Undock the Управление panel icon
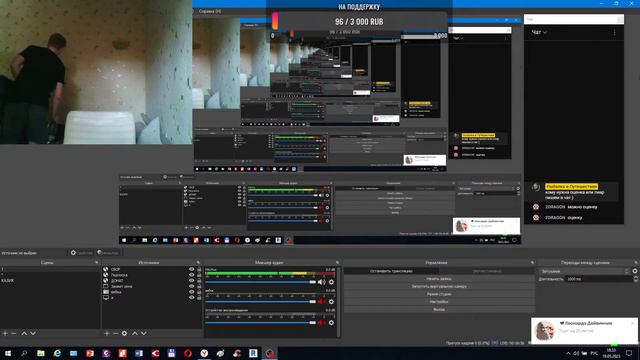Viewport: 640px width, 360px height. pos(532,262)
